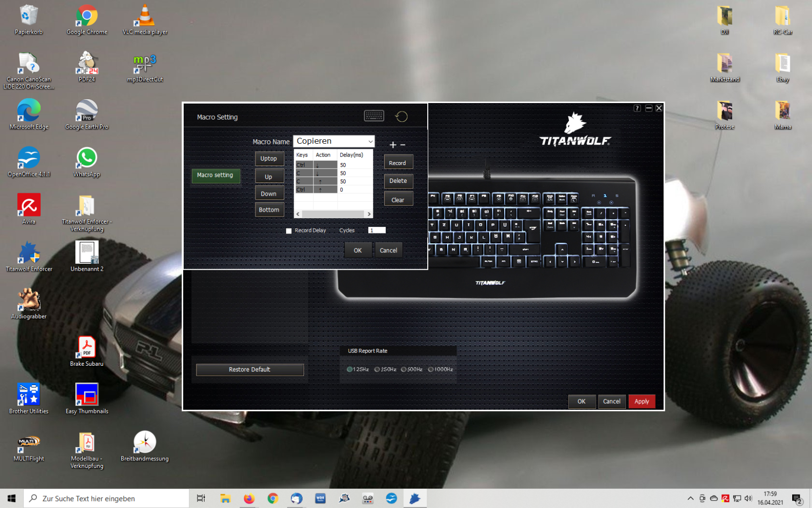Open the PDF24 desktop icon
The height and width of the screenshot is (508, 812).
pyautogui.click(x=87, y=67)
